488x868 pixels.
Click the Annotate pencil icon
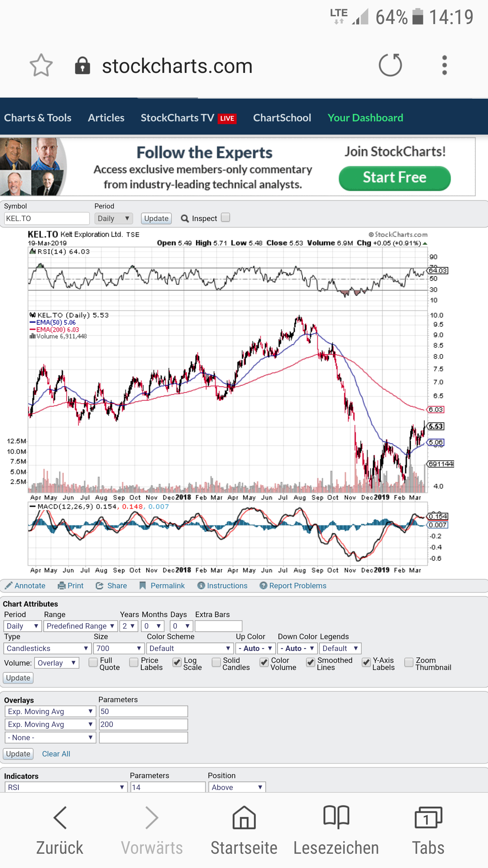coord(9,586)
